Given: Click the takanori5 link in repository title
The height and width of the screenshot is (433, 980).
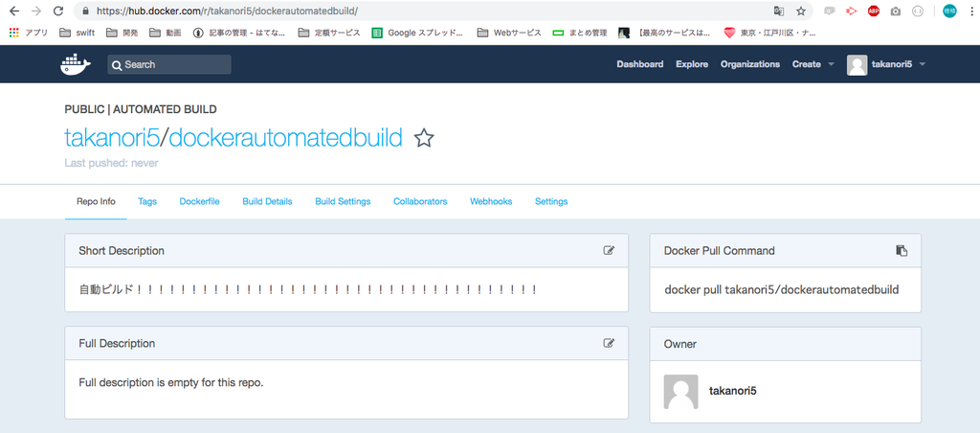Looking at the screenshot, I should (x=112, y=138).
